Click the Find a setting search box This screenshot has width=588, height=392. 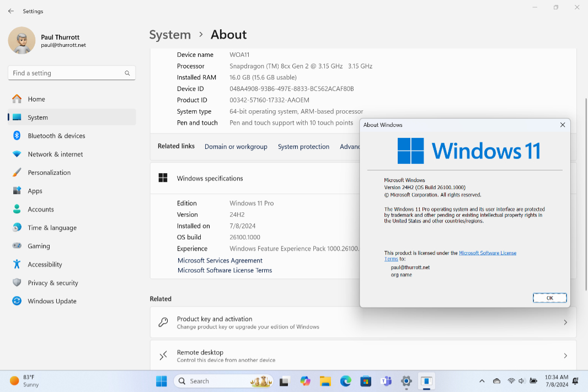[x=66, y=73]
